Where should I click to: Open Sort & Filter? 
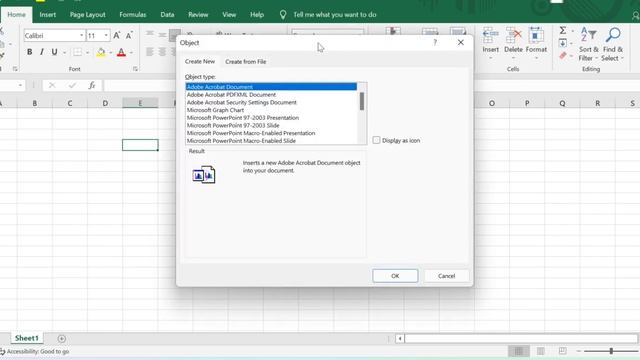589,44
